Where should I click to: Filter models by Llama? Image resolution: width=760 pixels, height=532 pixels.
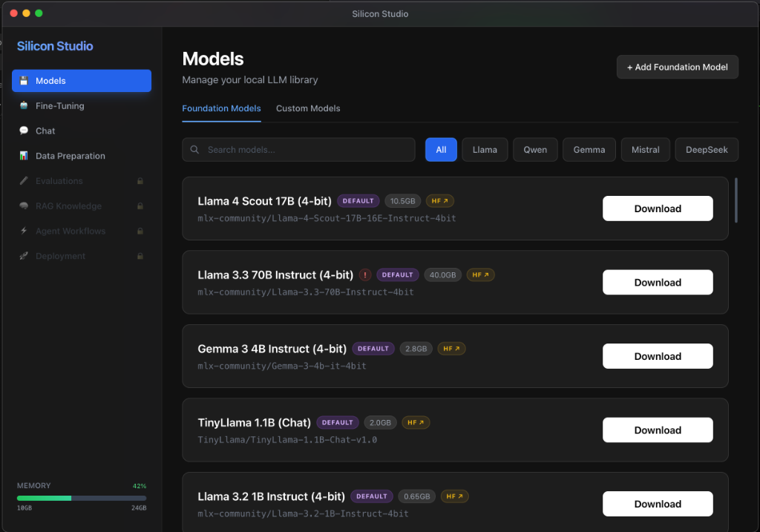pyautogui.click(x=485, y=150)
